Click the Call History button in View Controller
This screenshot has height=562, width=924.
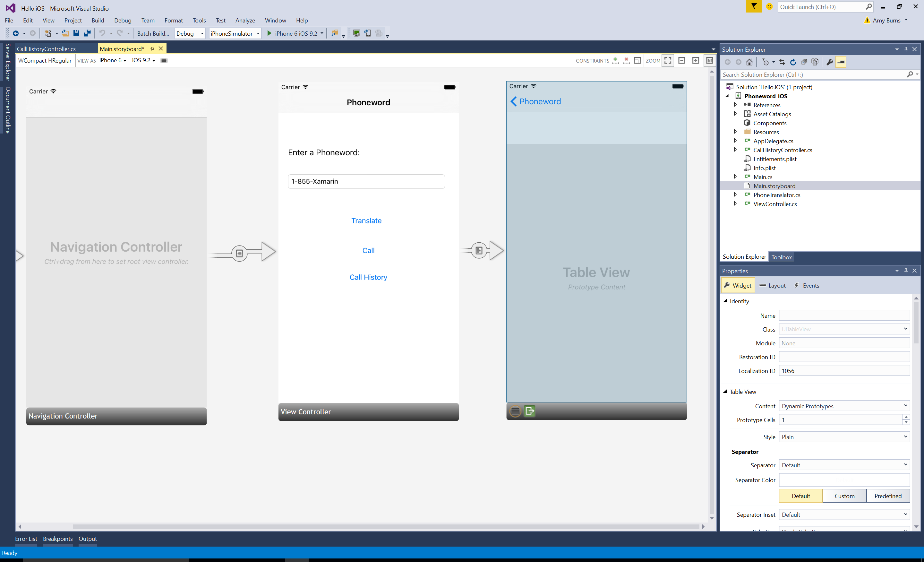pyautogui.click(x=368, y=277)
